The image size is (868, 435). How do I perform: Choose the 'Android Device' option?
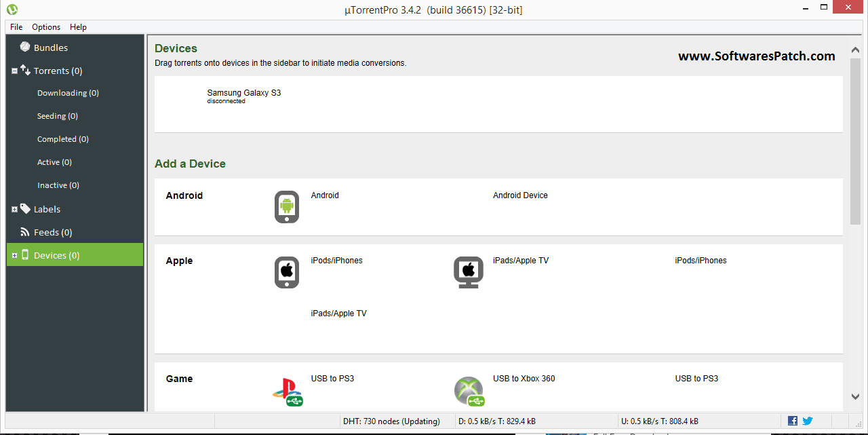(520, 195)
